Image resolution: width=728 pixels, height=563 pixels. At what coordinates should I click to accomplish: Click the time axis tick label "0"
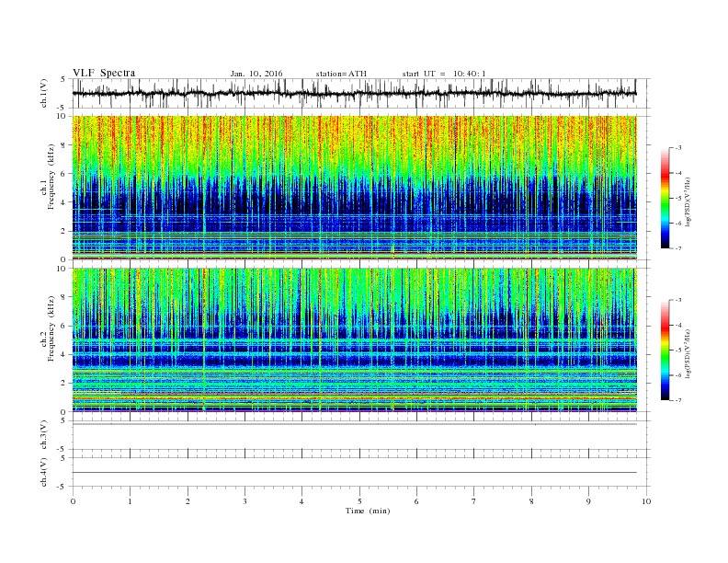[x=73, y=501]
